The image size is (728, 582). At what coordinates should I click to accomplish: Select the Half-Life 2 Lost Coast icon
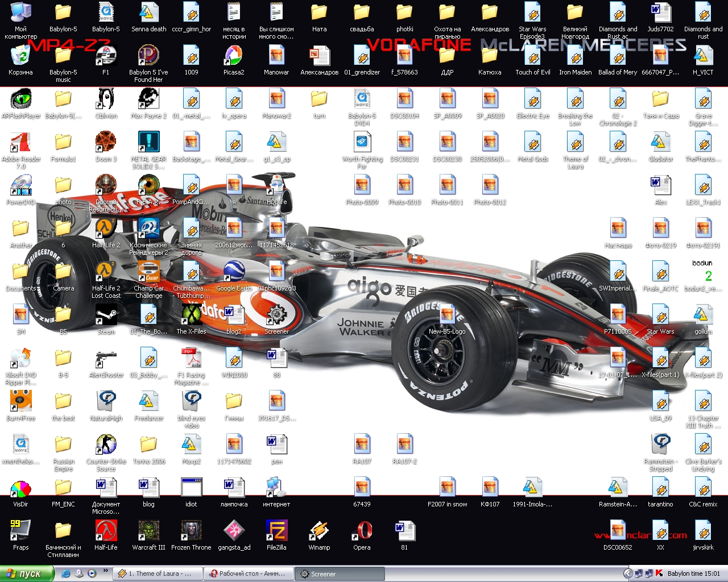click(x=106, y=280)
